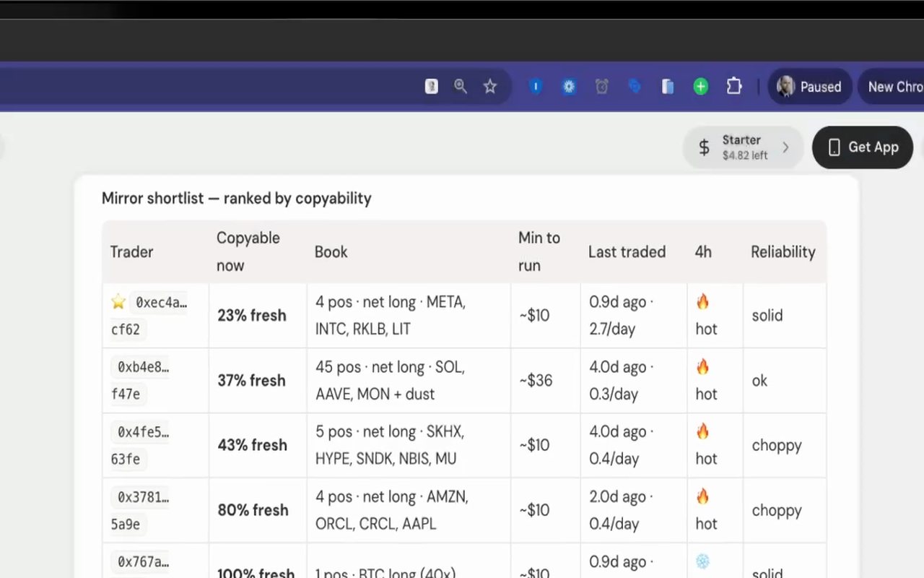Select trader address 0xb4e8…f47e

[140, 380]
